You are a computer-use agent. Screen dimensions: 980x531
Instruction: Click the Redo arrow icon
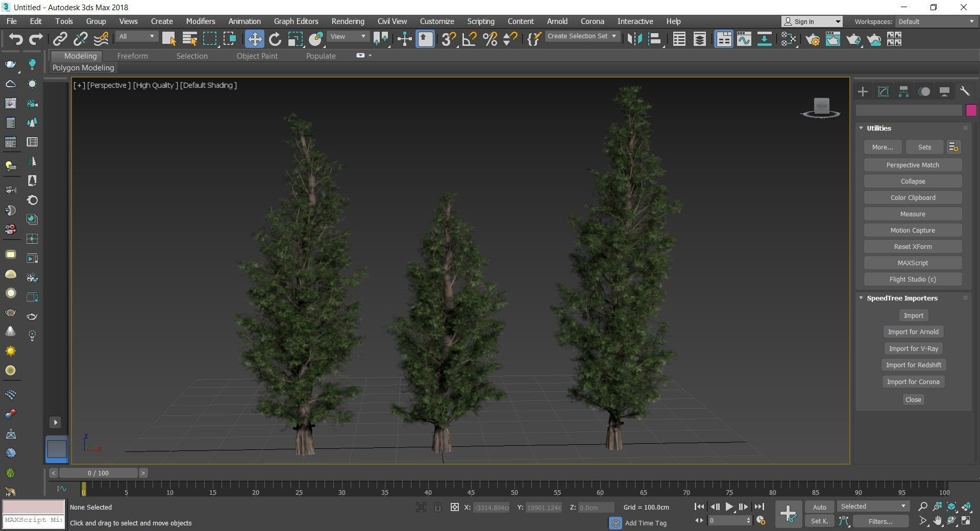point(36,39)
